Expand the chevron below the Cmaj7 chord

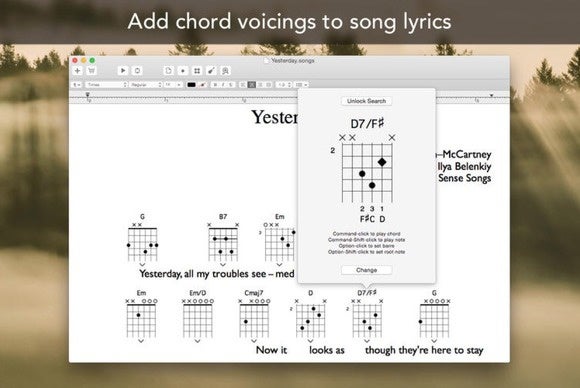tap(254, 341)
